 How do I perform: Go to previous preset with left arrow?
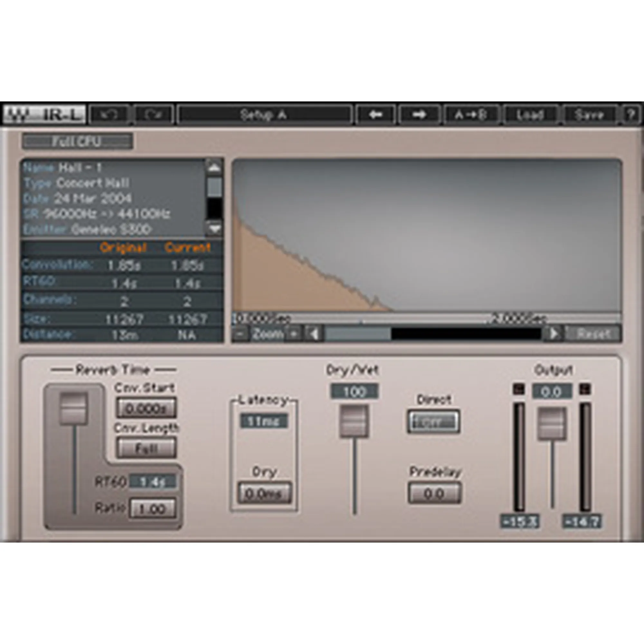coord(376,115)
